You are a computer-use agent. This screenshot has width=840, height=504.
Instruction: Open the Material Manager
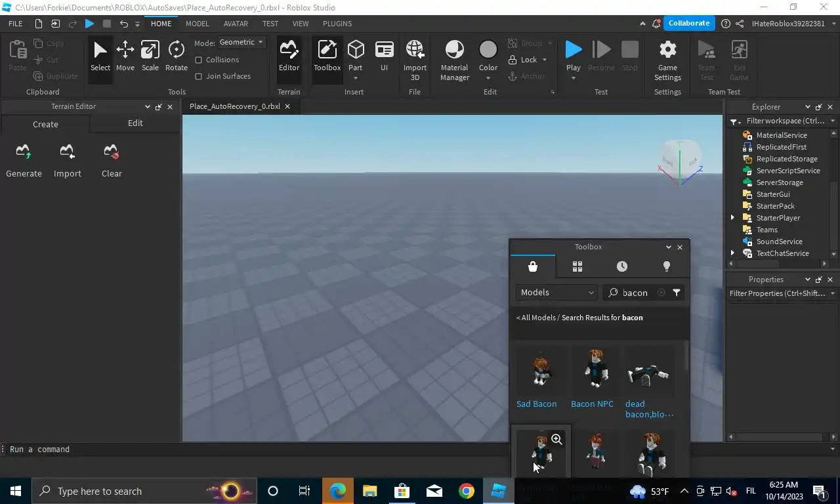pos(454,60)
